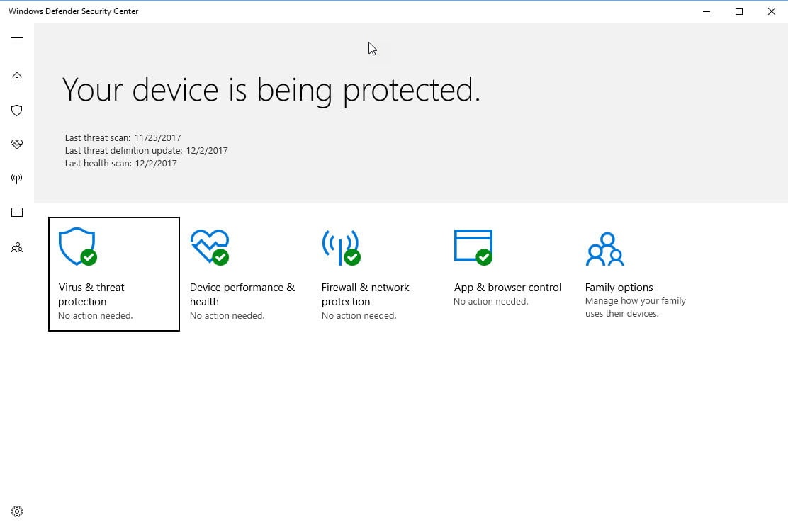The height and width of the screenshot is (532, 788).
Task: Click the 'Your device is being protected' heading
Action: pyautogui.click(x=271, y=90)
